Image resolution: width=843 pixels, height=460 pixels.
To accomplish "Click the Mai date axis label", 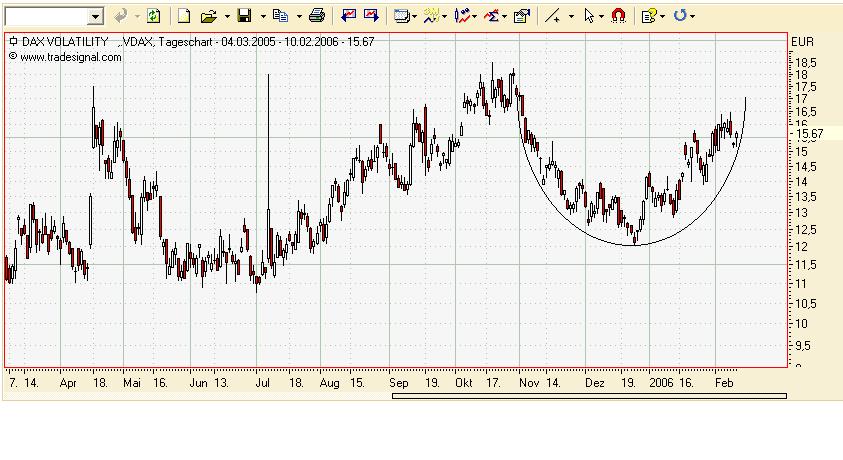I will (132, 383).
